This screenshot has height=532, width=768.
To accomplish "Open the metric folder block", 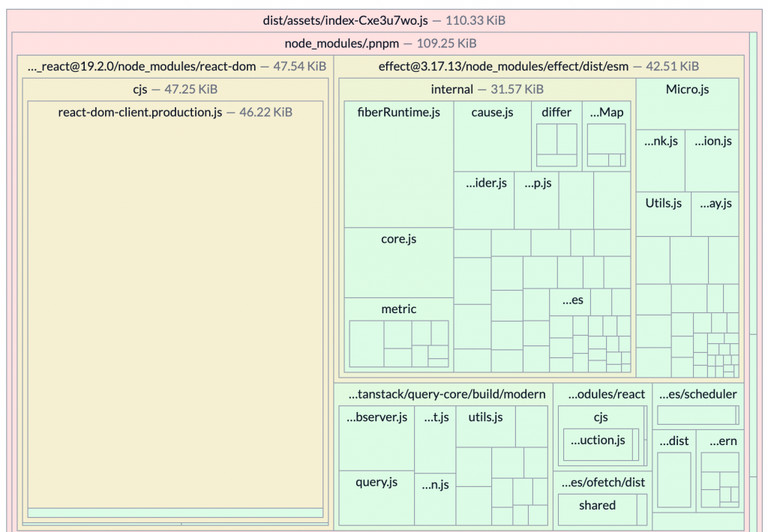I will [x=399, y=335].
